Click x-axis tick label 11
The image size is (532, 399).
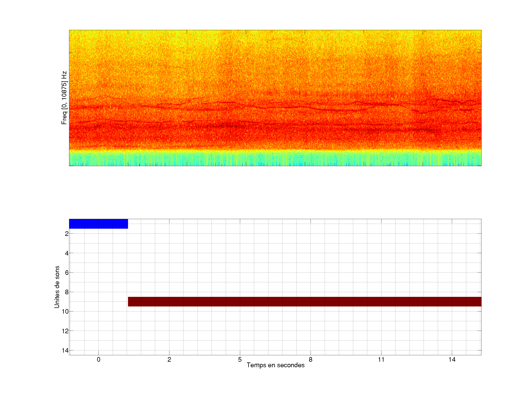[381, 359]
